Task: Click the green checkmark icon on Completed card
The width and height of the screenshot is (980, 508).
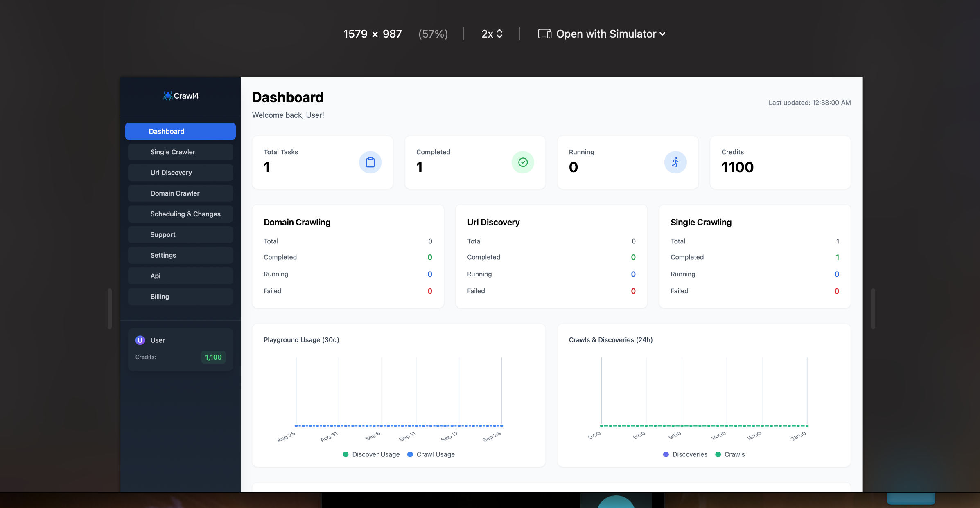Action: [x=522, y=162]
